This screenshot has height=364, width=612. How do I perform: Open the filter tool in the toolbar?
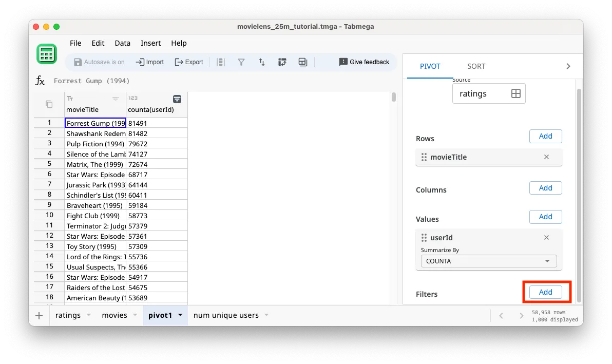click(241, 62)
